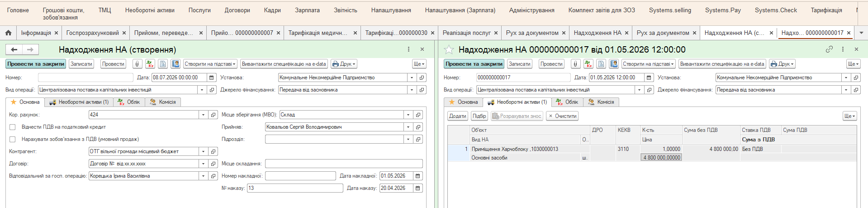Image resolution: width=868 pixels, height=208 pixels.
Task: Open calendar for Дата накладної field
Action: click(418, 176)
